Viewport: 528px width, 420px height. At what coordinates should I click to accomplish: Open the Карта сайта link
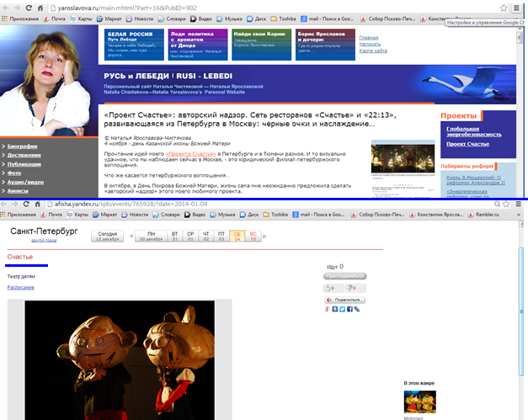(x=373, y=51)
